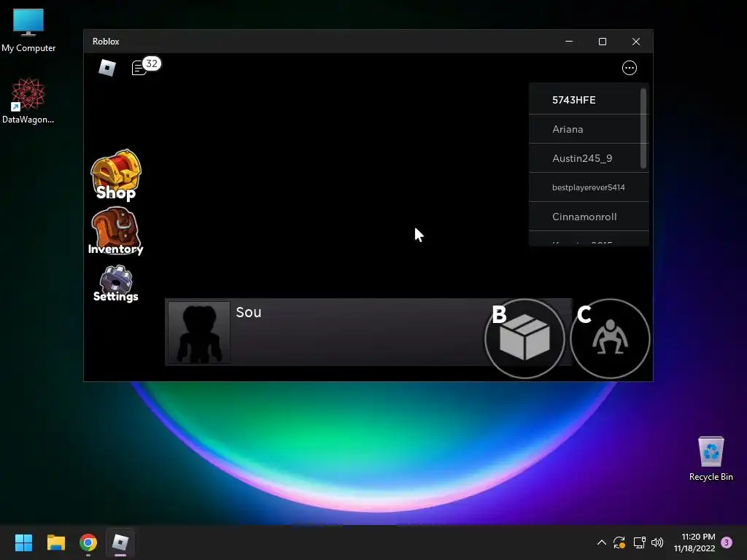Open the network tray icon

(639, 542)
